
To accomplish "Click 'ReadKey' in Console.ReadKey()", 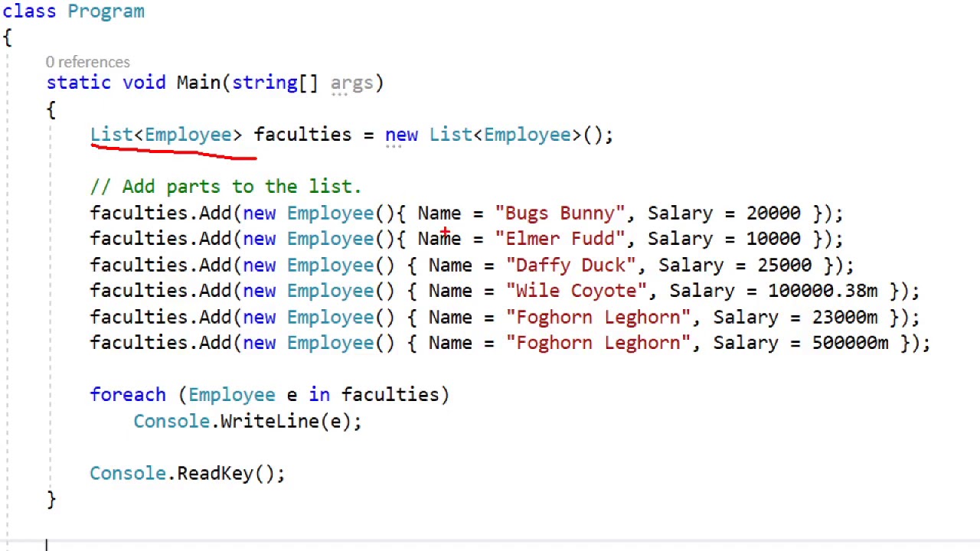I will pos(215,474).
